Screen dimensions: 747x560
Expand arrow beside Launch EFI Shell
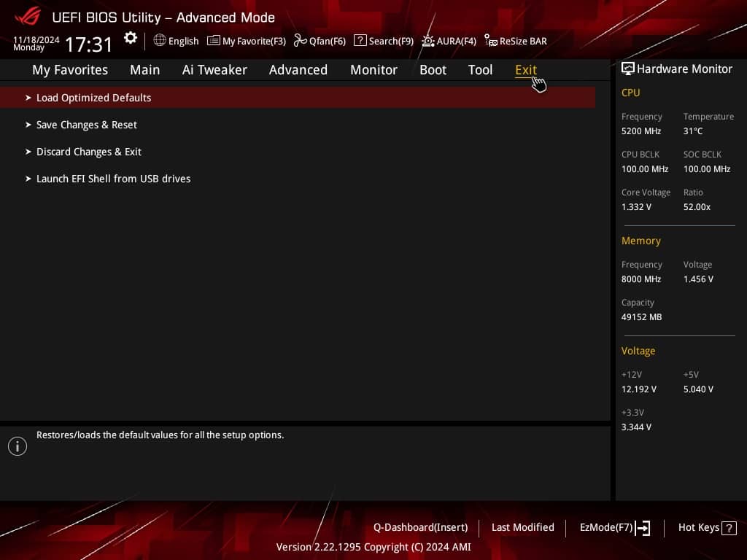(x=28, y=179)
